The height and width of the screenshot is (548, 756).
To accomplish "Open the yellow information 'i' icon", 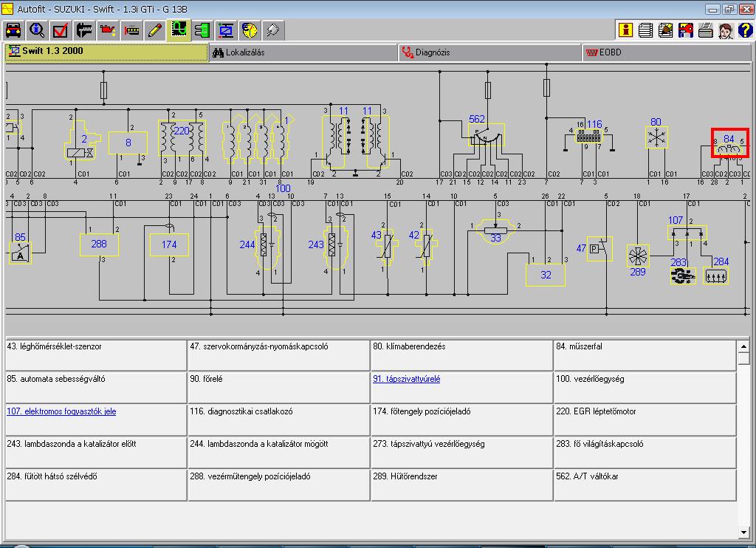I will click(x=625, y=30).
